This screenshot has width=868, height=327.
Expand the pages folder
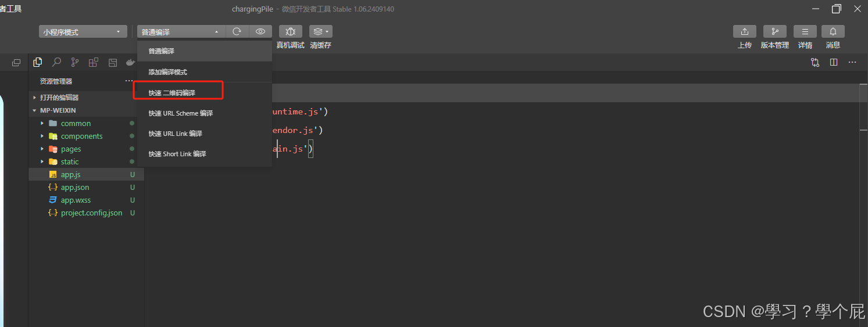point(86,149)
